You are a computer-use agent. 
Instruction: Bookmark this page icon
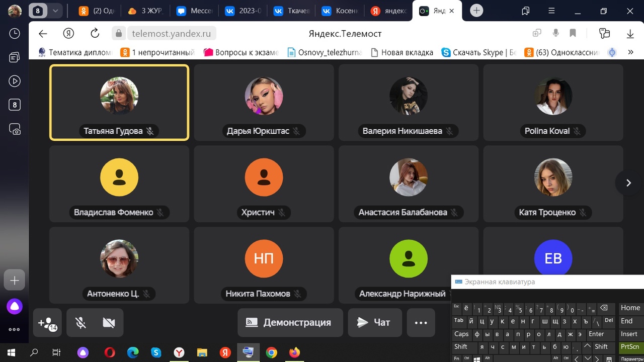tap(573, 34)
